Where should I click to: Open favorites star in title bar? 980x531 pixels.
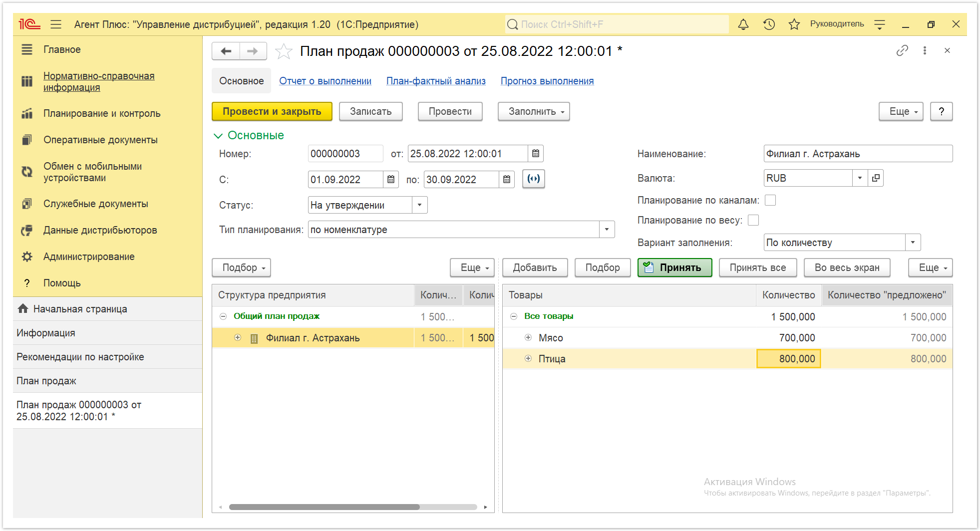[x=794, y=24]
